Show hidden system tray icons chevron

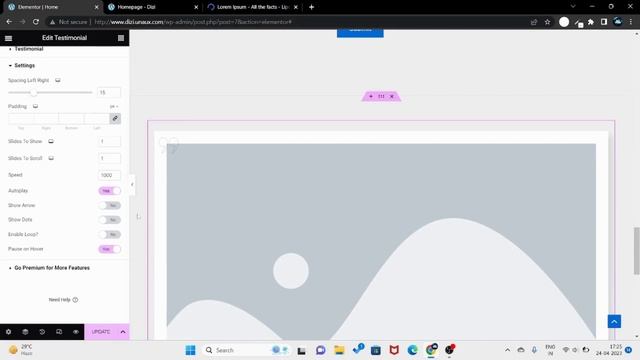point(507,350)
